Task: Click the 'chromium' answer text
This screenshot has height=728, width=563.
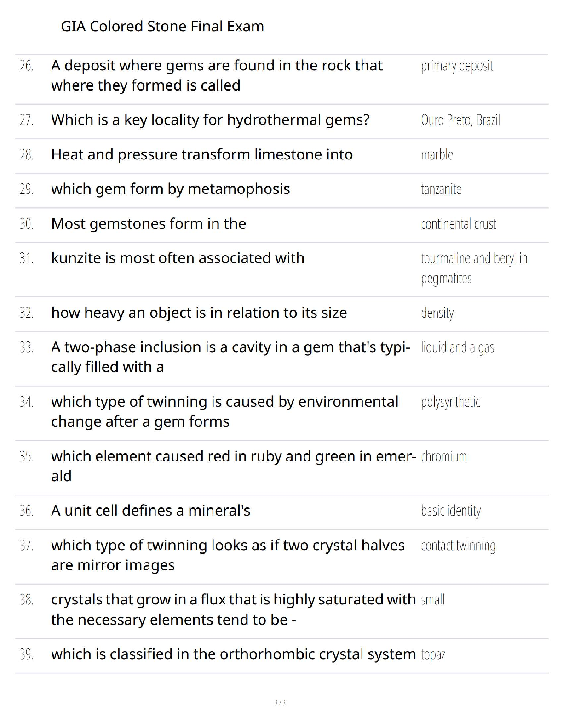Action: tap(444, 457)
